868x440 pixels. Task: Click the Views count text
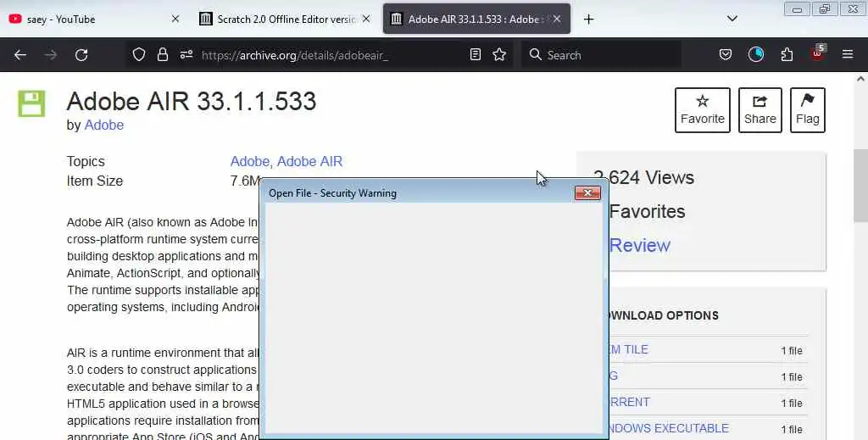tap(644, 178)
